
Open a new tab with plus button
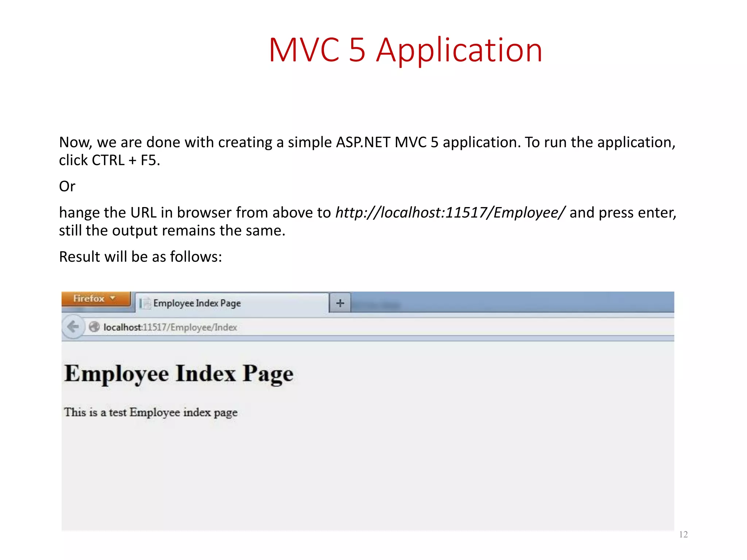(x=340, y=303)
